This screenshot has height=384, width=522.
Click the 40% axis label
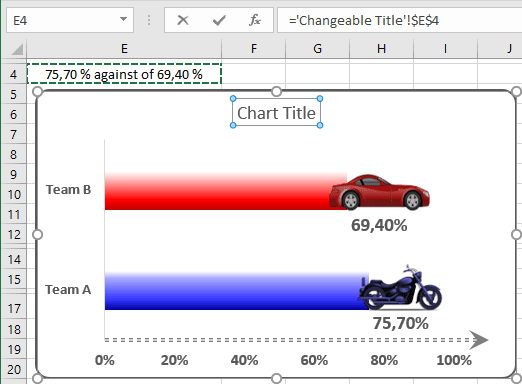point(244,360)
